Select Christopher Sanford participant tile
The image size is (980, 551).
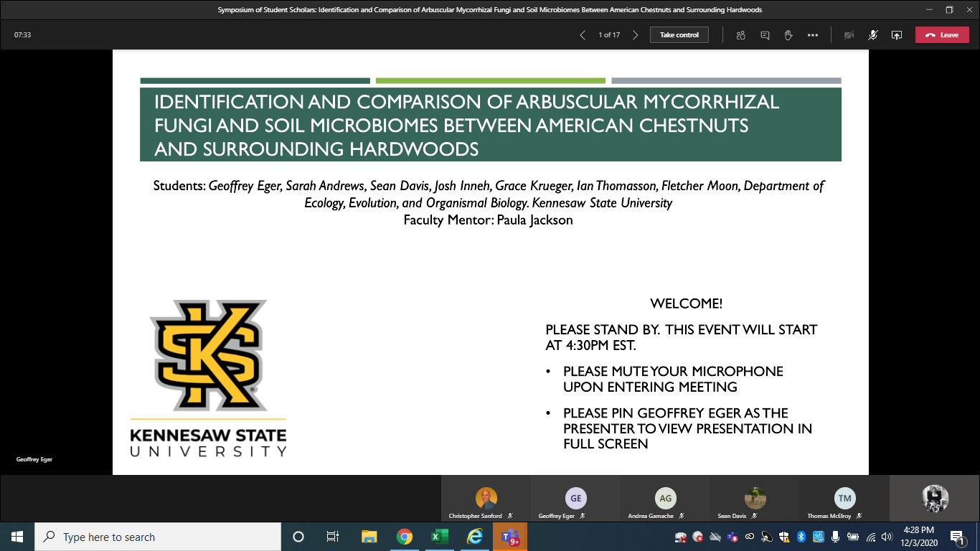[486, 501]
